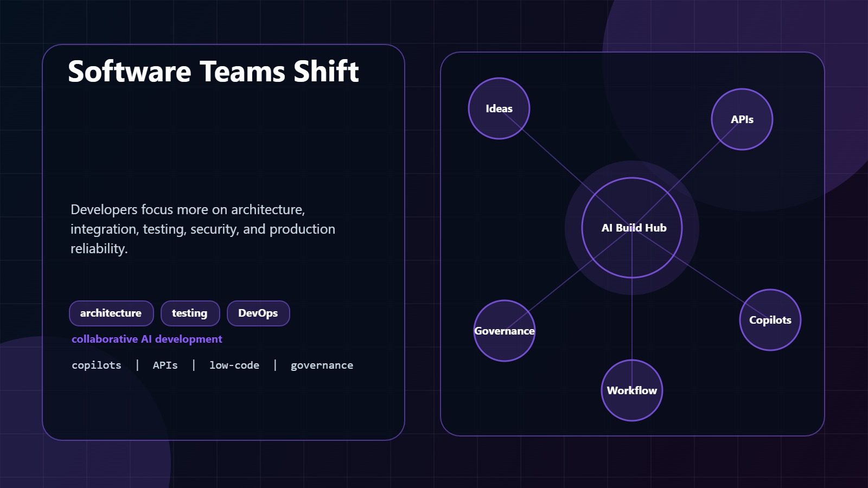This screenshot has height=488, width=868.
Task: Click the AI Build Hub center node
Action: pos(632,228)
